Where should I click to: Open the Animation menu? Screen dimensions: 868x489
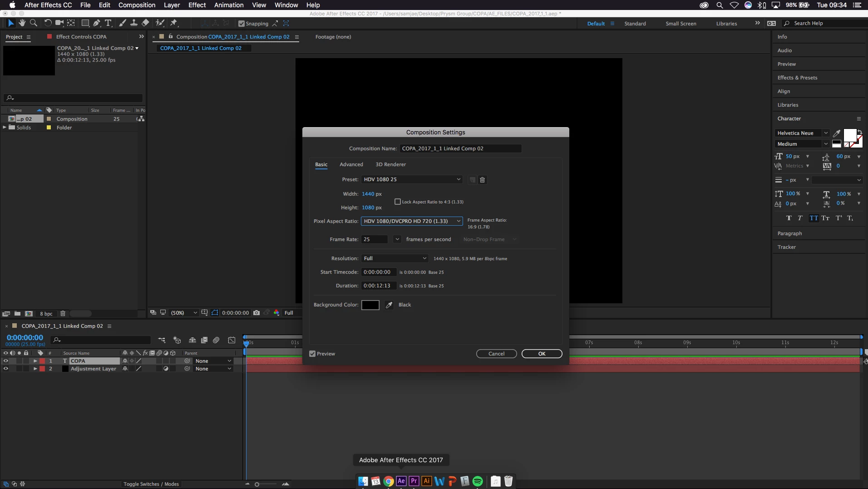(229, 5)
